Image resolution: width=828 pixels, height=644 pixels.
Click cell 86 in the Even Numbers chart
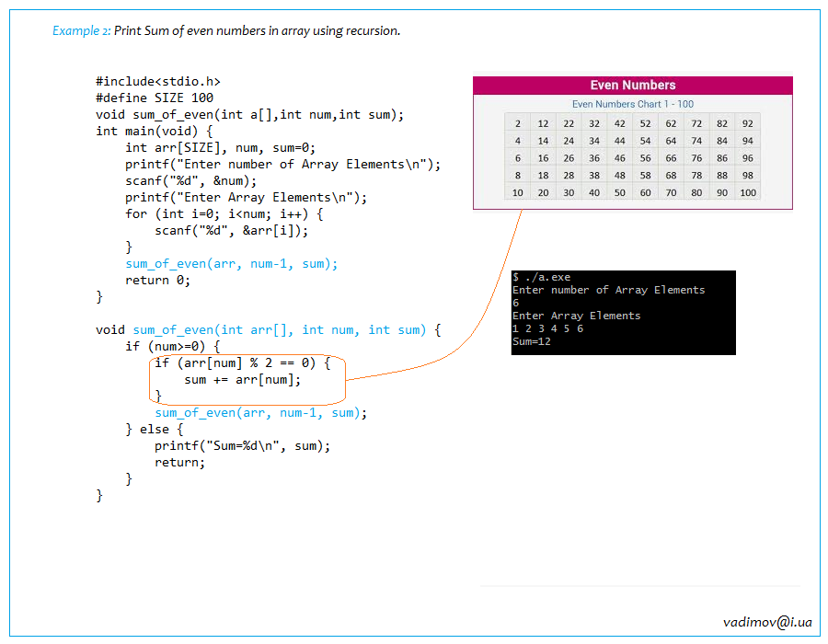[x=722, y=158]
